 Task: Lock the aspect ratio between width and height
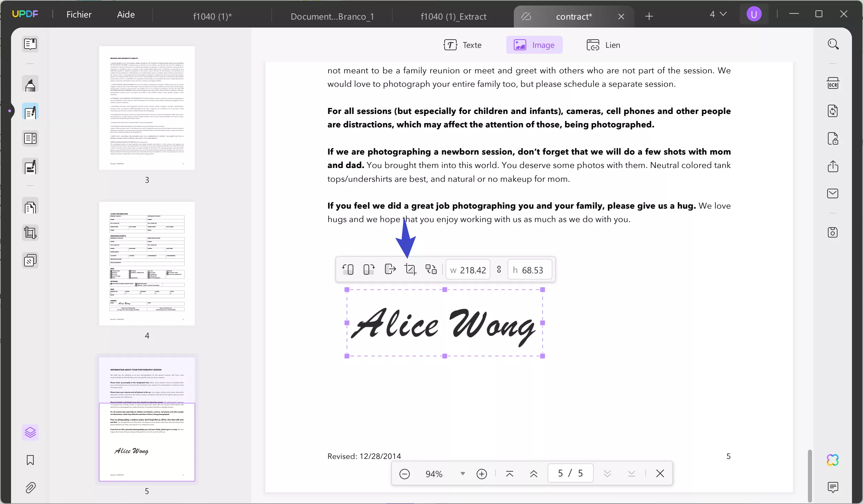point(499,269)
